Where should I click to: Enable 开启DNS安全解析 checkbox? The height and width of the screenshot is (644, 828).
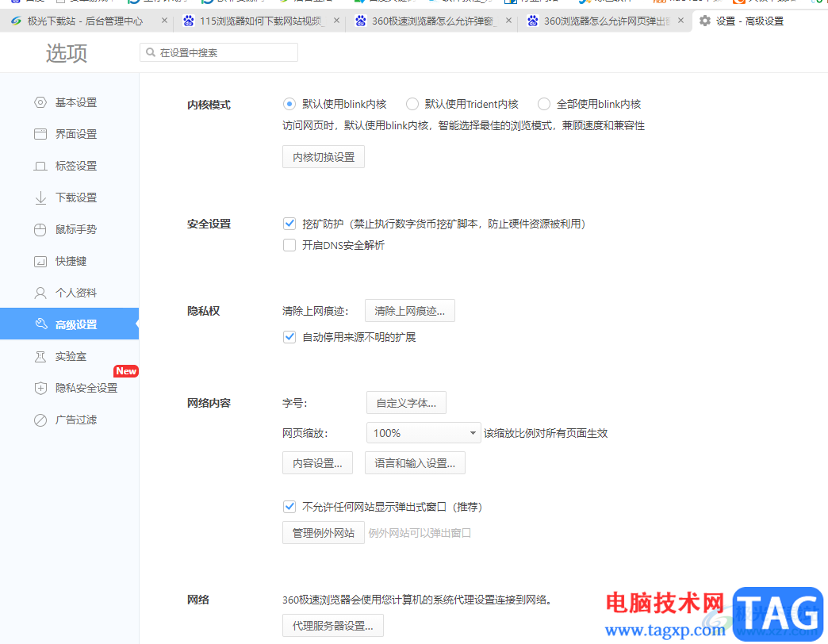pyautogui.click(x=289, y=245)
